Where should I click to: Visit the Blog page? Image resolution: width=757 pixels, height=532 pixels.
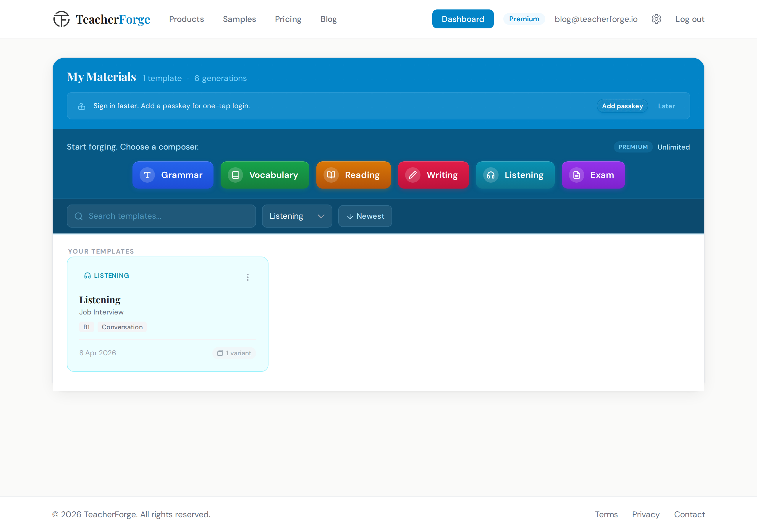tap(329, 19)
